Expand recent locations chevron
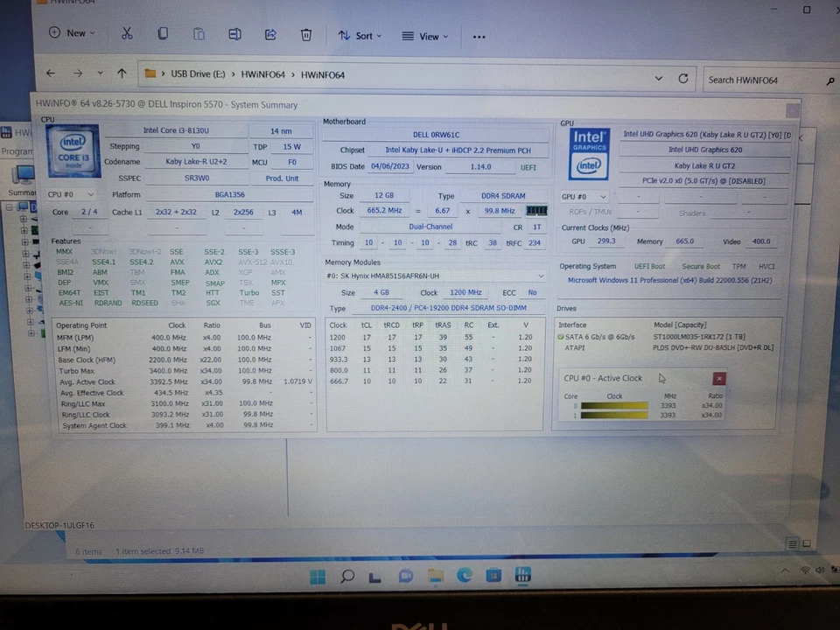Viewport: 840px width, 630px height. [100, 73]
